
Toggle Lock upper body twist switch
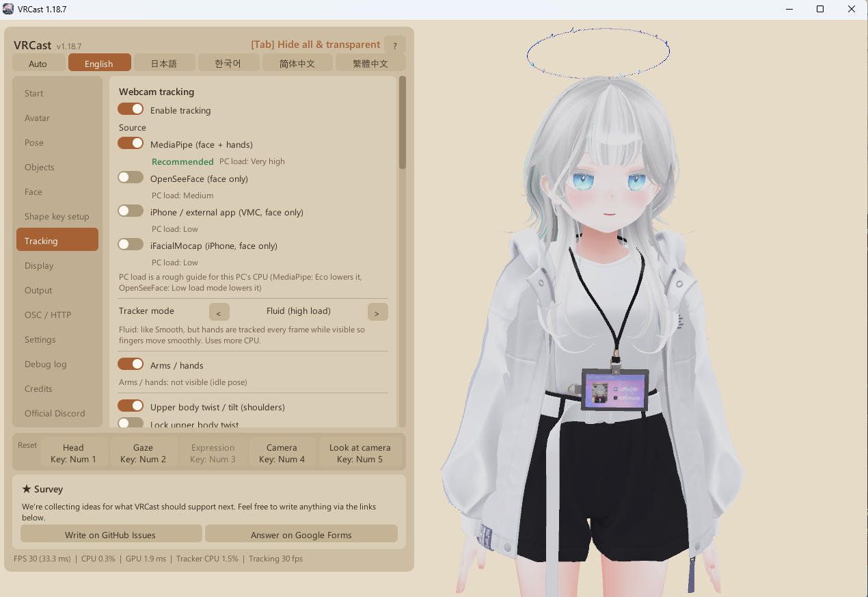[131, 423]
